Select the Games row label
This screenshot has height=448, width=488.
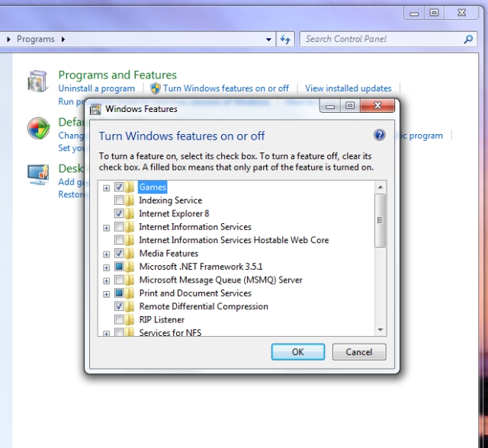152,187
